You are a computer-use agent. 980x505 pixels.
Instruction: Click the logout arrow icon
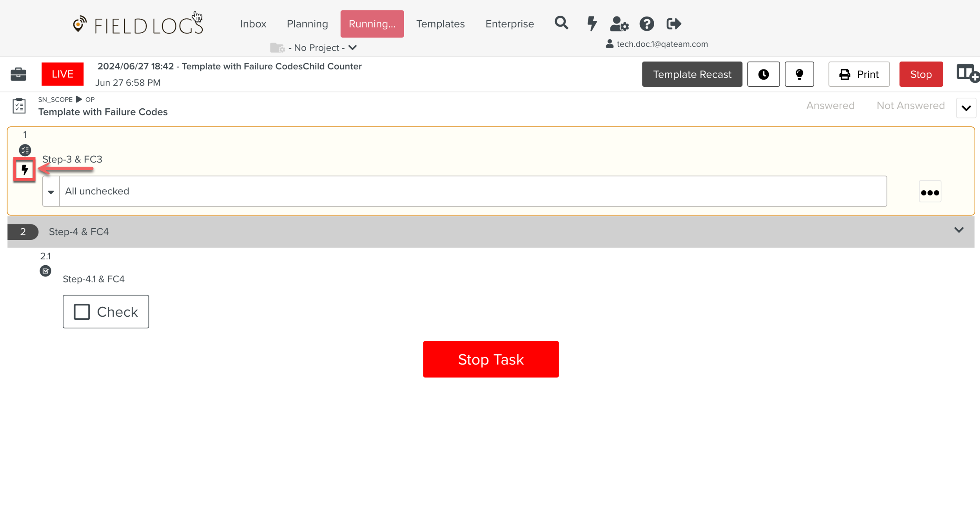pyautogui.click(x=673, y=24)
